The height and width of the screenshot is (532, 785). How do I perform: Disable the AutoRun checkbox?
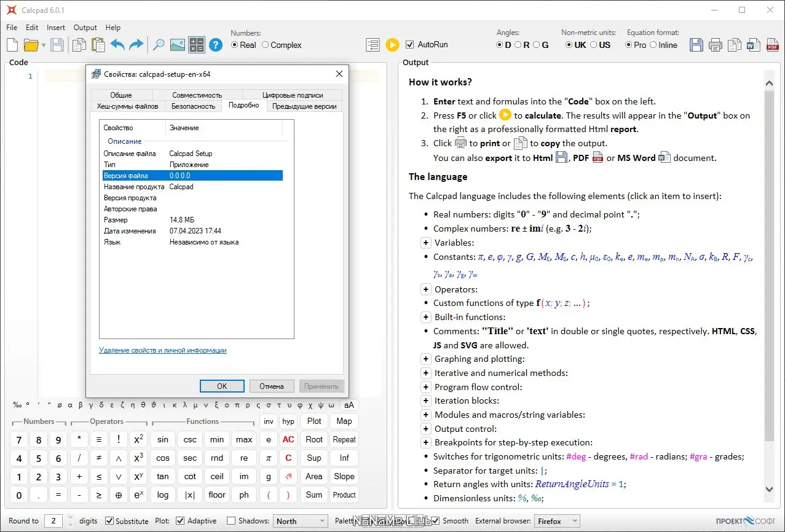410,45
